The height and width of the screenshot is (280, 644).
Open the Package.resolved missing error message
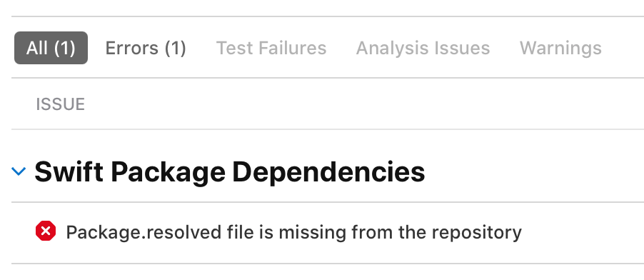pyautogui.click(x=293, y=232)
